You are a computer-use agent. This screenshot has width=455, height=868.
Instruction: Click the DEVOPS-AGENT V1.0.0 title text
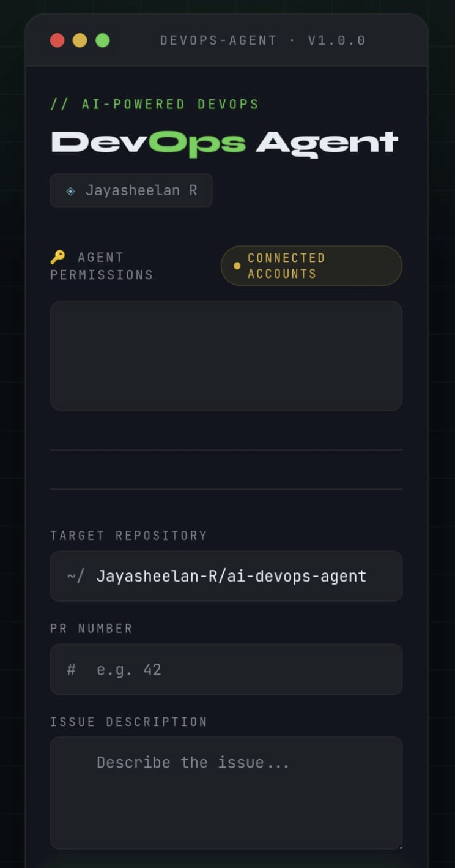click(263, 40)
